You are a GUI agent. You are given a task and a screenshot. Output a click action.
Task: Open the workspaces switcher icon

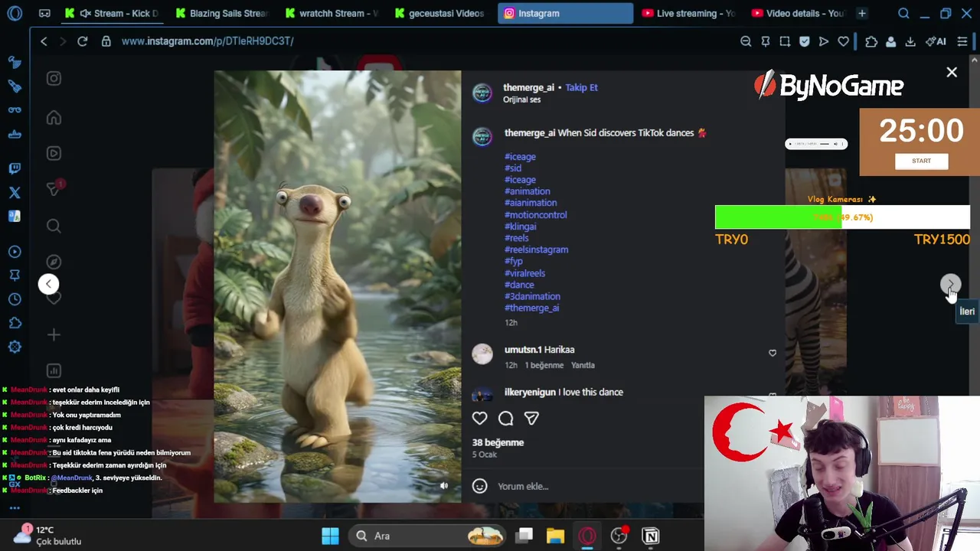[x=44, y=13]
